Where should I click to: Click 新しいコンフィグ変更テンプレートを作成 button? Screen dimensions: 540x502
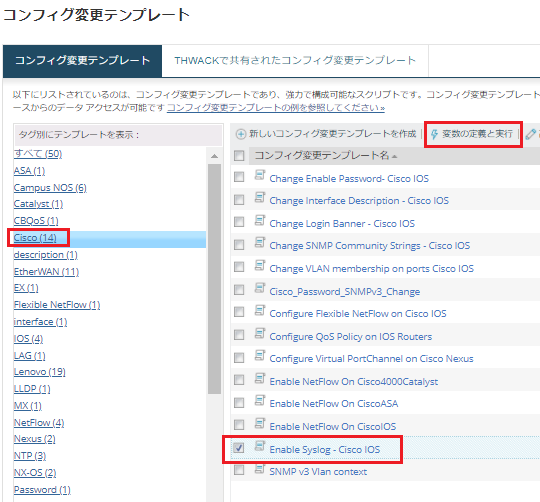tap(326, 134)
